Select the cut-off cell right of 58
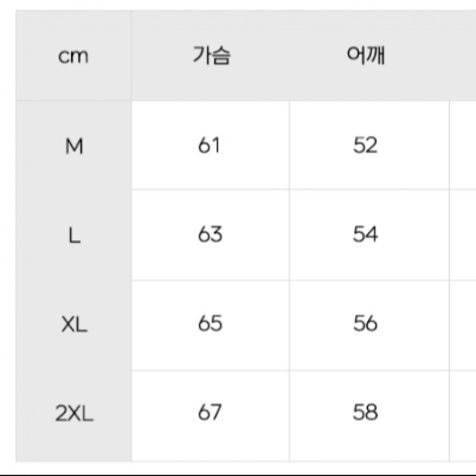This screenshot has width=476, height=476. point(462,415)
